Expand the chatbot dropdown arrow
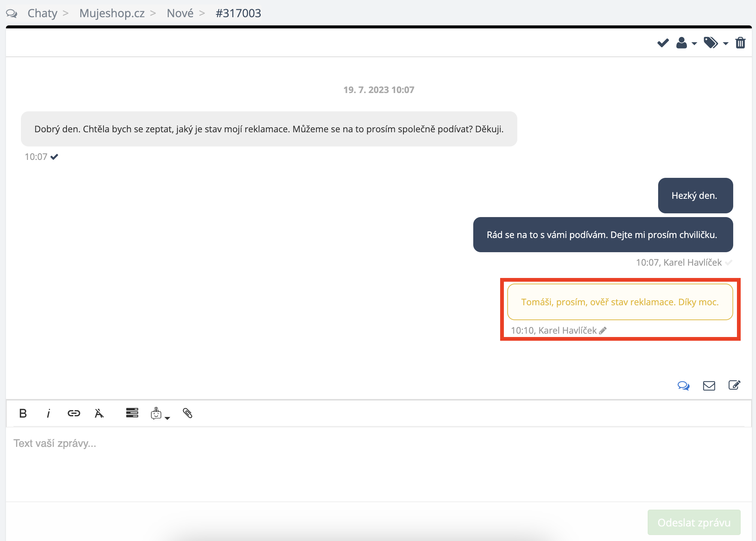 (167, 418)
